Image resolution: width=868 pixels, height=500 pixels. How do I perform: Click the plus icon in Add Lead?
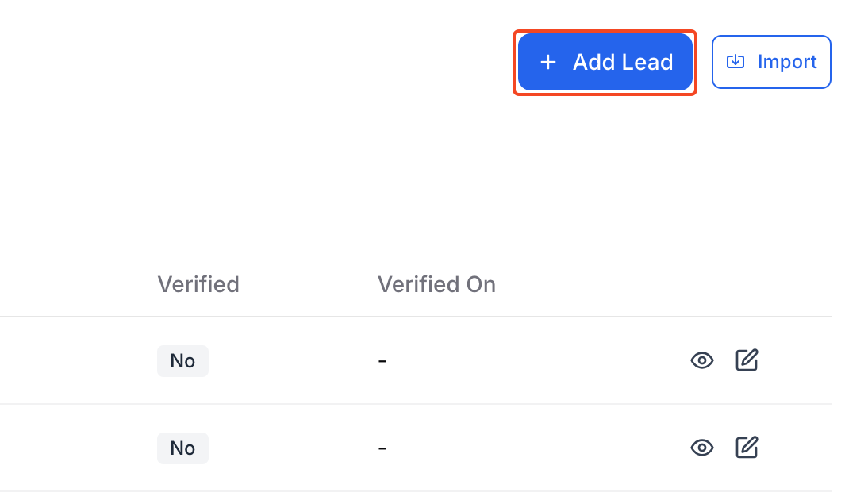(x=547, y=62)
